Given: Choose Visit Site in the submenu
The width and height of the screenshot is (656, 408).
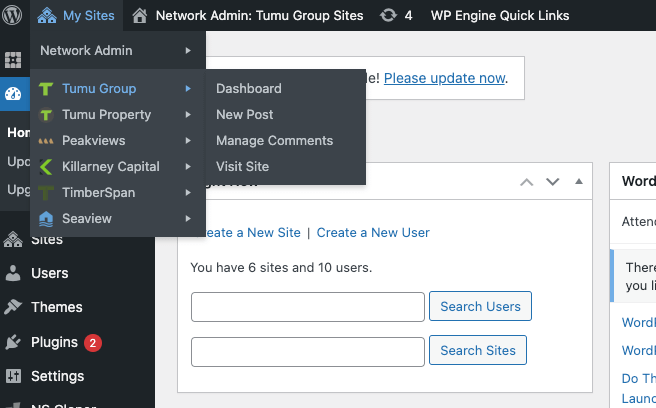Looking at the screenshot, I should coord(242,167).
